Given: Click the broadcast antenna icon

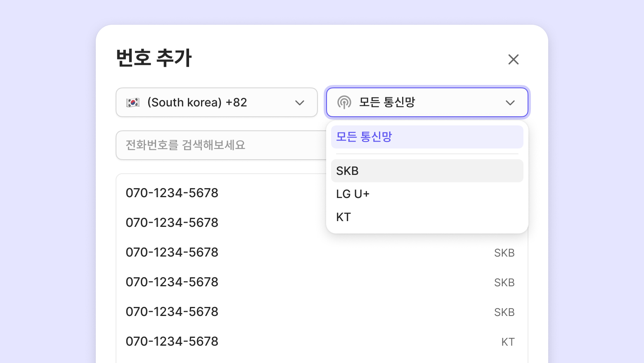Looking at the screenshot, I should tap(344, 102).
